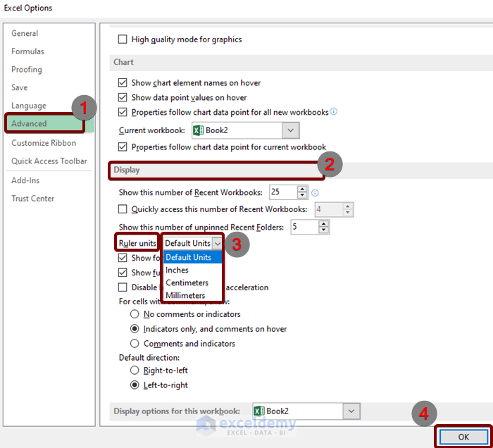
Task: Click info icon beside chart data point for all new workbooks
Action: [x=334, y=111]
